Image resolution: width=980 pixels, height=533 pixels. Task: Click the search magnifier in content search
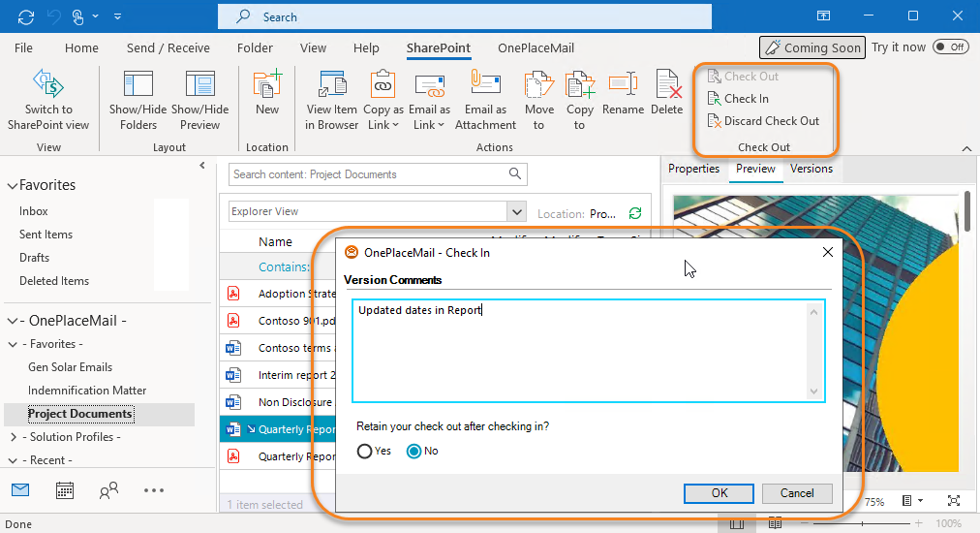[x=514, y=173]
